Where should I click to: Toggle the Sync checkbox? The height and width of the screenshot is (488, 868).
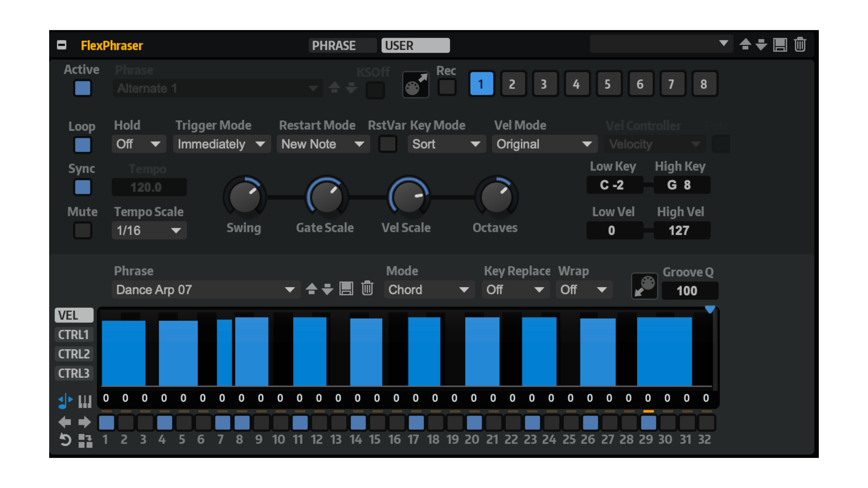click(83, 187)
